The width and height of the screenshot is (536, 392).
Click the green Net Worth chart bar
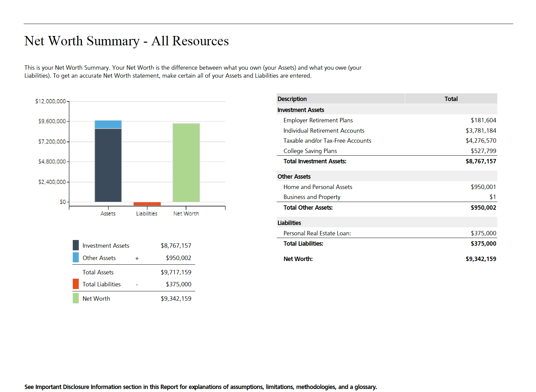click(186, 163)
